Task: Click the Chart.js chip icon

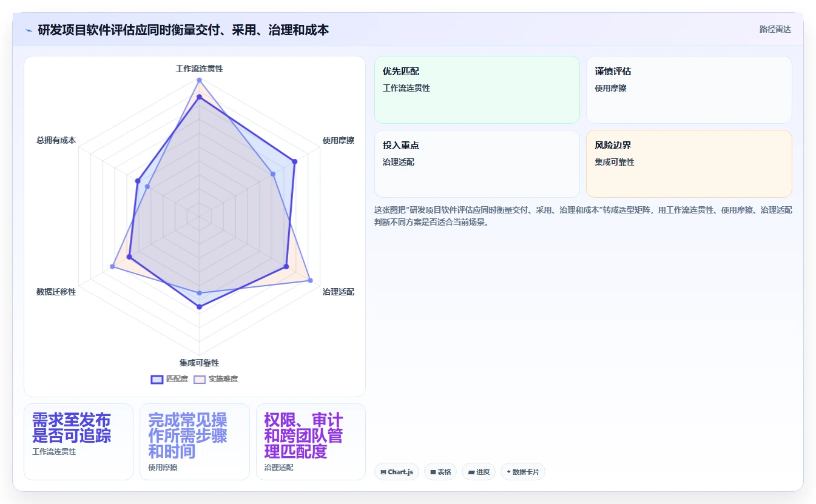Action: click(383, 472)
